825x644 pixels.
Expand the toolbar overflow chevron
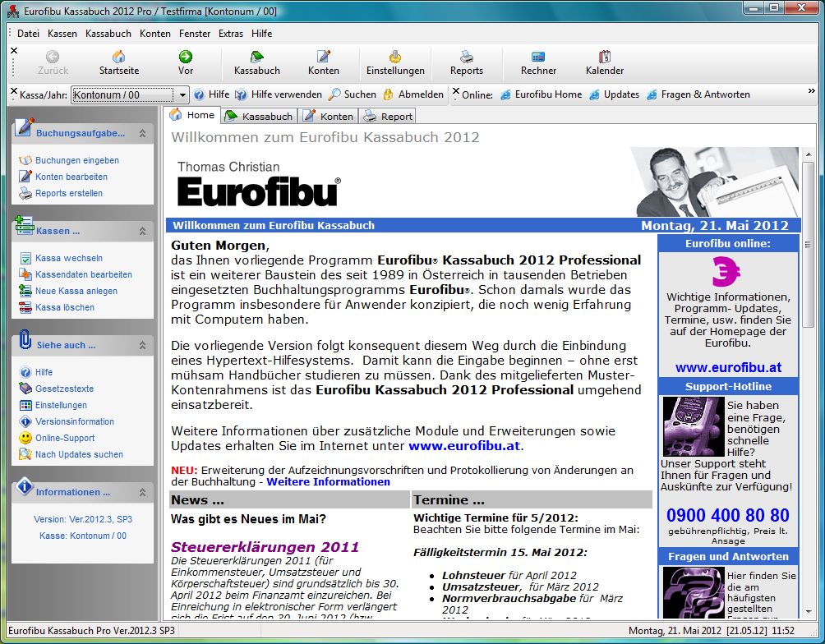811,91
